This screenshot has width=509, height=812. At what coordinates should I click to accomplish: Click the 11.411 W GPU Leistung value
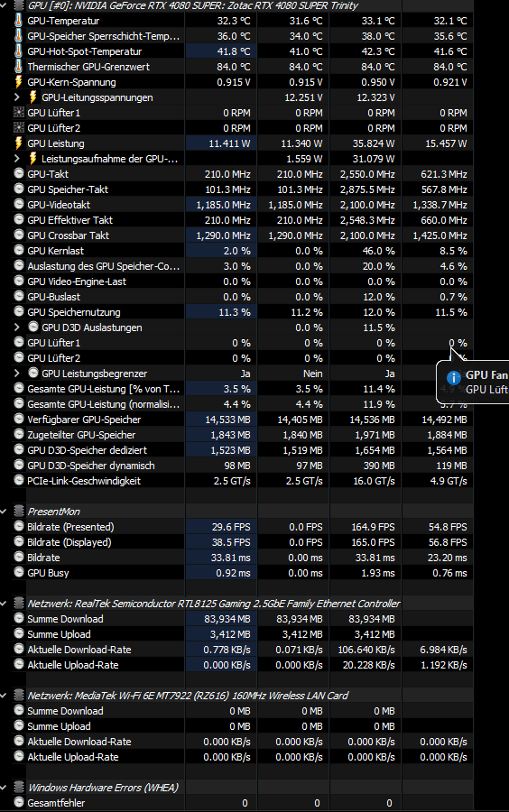(229, 143)
